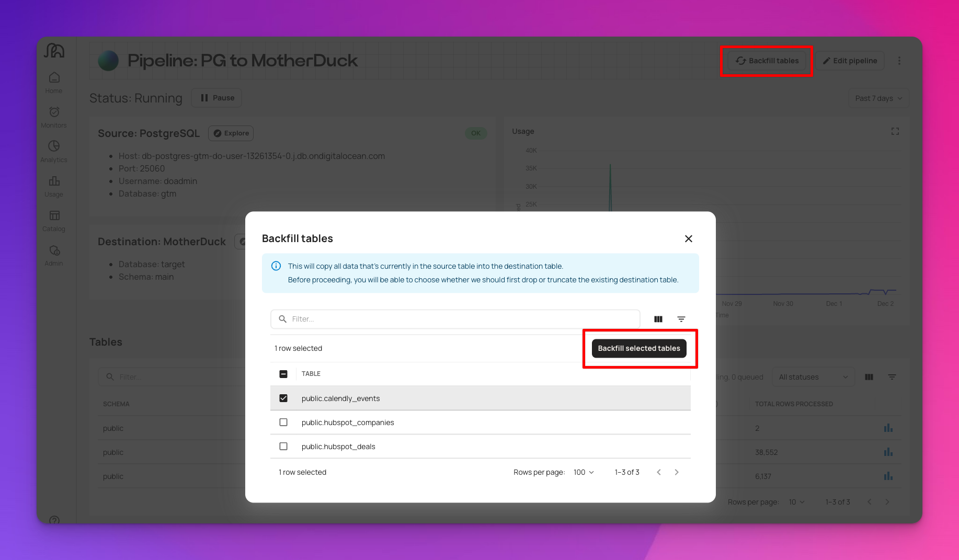
Task: Click the 38,552 total rows value
Action: coord(766,452)
